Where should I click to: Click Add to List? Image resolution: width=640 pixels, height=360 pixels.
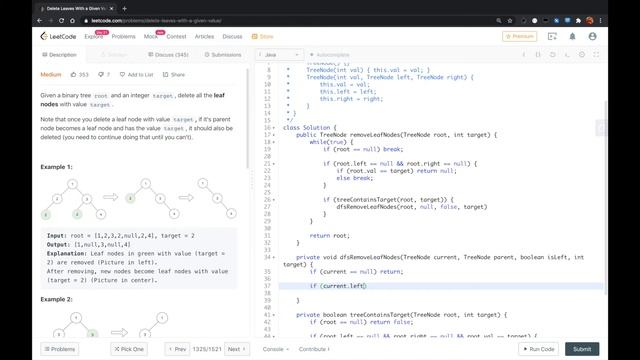137,75
